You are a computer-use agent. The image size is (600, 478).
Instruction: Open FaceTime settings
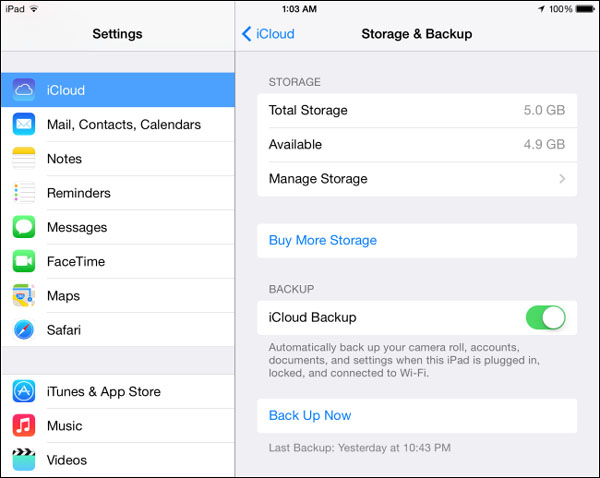pos(118,261)
